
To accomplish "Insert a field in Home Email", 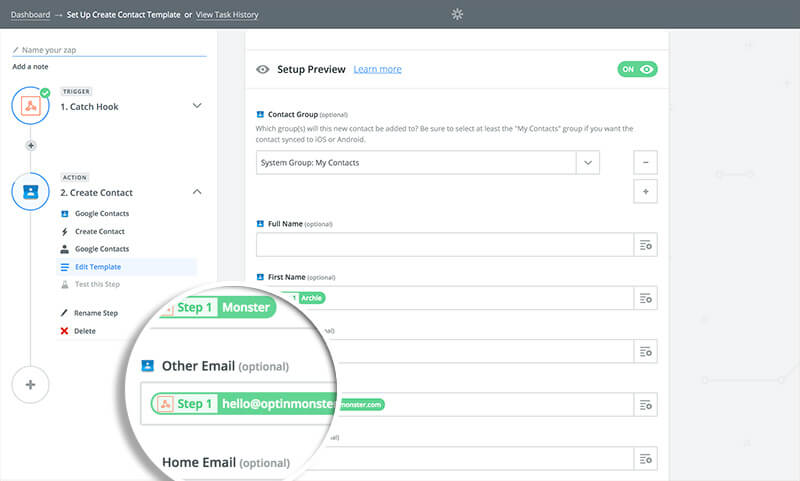I will pyautogui.click(x=645, y=459).
